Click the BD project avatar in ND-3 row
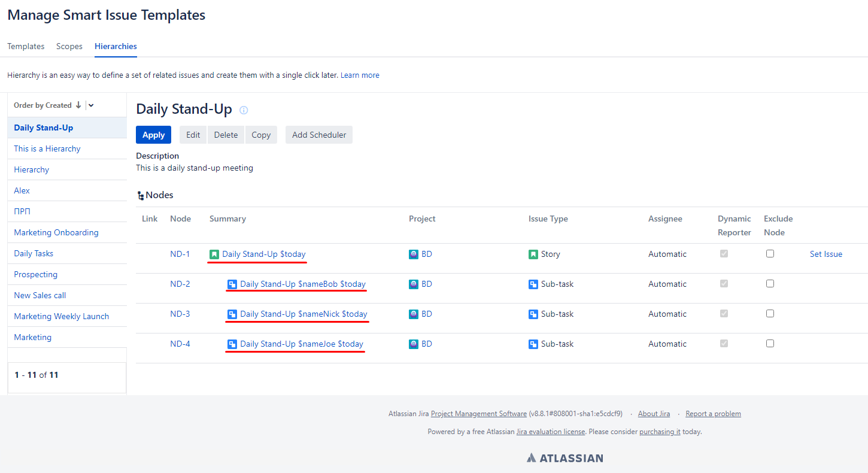The width and height of the screenshot is (868, 473). [x=414, y=314]
